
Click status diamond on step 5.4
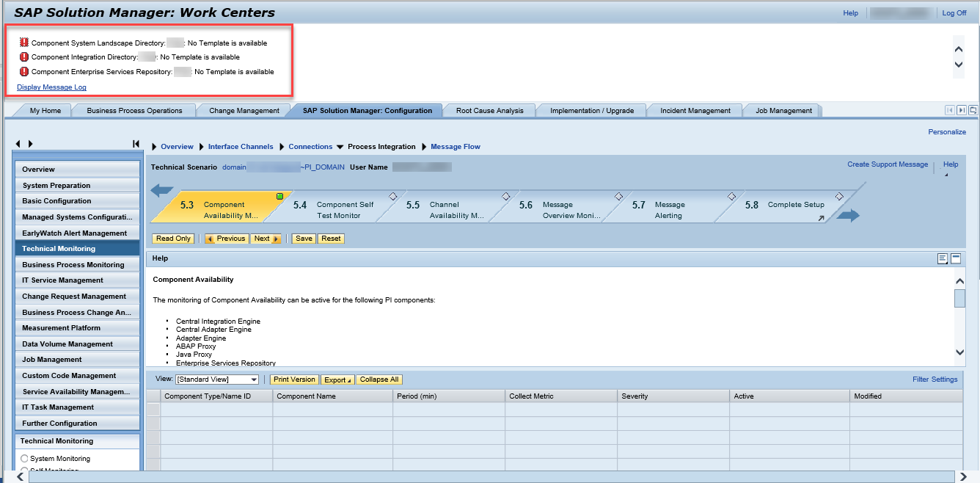[x=392, y=197]
